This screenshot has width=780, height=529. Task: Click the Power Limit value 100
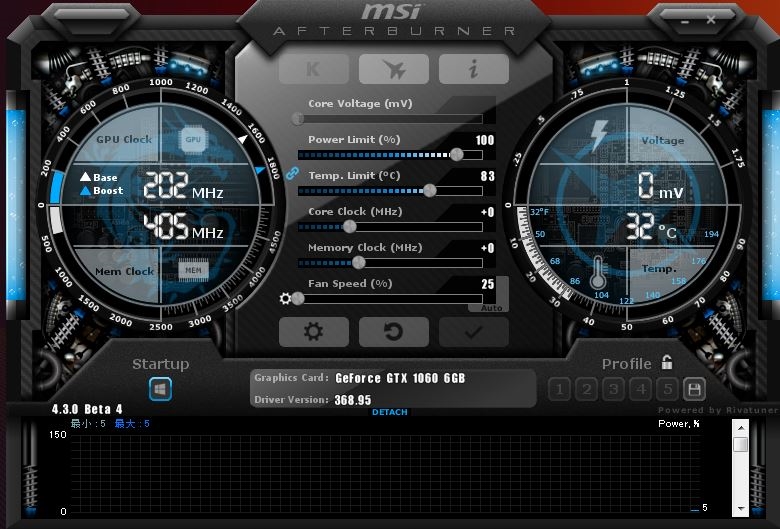(485, 140)
